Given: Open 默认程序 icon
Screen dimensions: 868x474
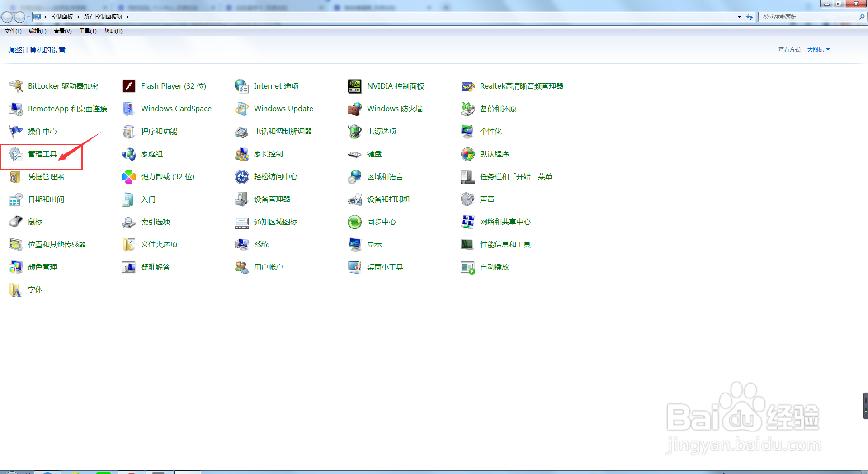Looking at the screenshot, I should [468, 154].
